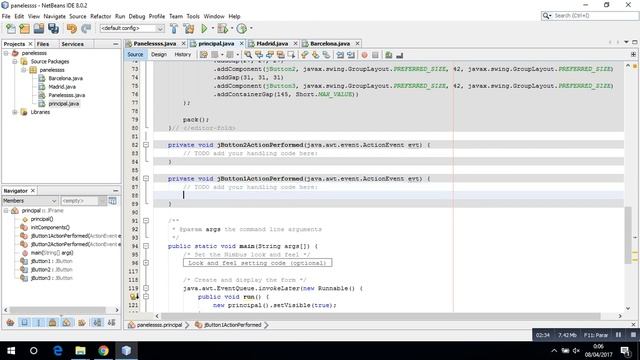The width and height of the screenshot is (640, 360).
Task: Click the editor horizontal scrollbar
Action: [381, 316]
